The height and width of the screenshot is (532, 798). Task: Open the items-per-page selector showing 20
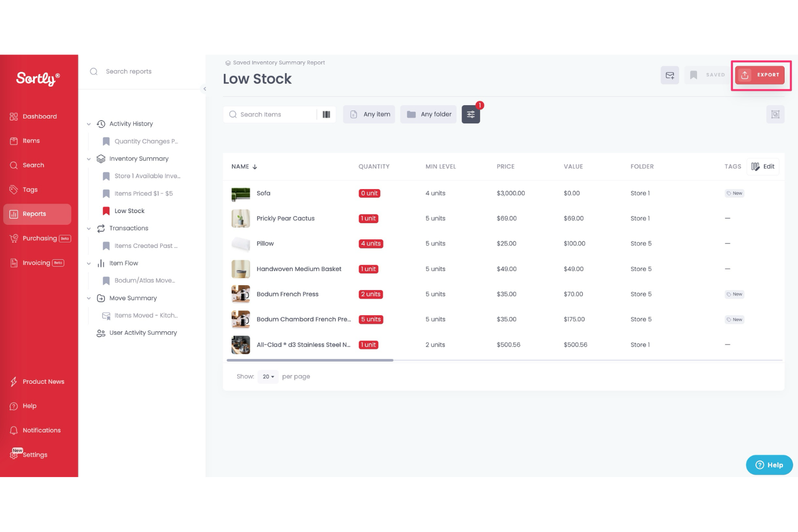click(267, 376)
